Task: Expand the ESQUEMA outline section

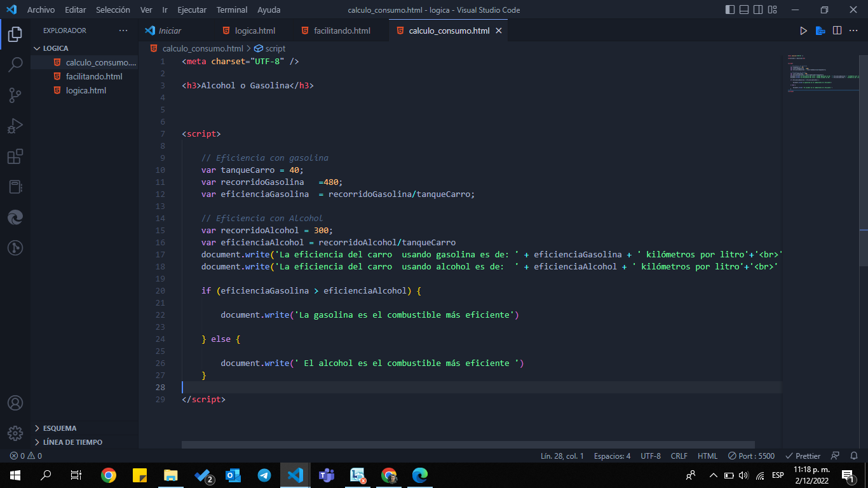Action: click(x=85, y=428)
